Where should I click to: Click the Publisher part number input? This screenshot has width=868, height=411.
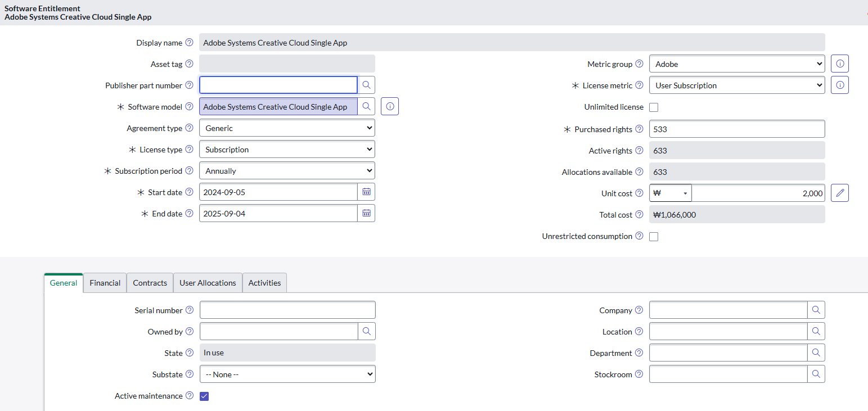[x=278, y=85]
